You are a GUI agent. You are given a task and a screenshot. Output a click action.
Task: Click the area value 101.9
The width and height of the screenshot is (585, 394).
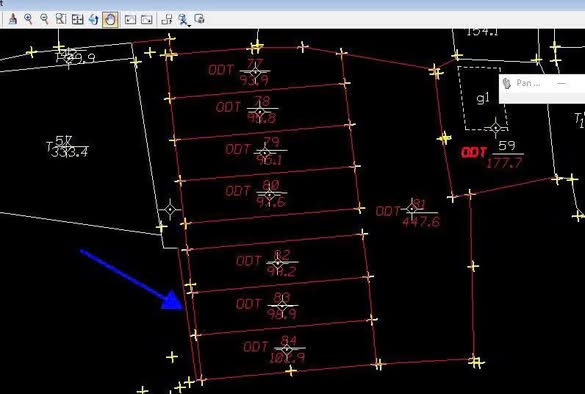(287, 358)
